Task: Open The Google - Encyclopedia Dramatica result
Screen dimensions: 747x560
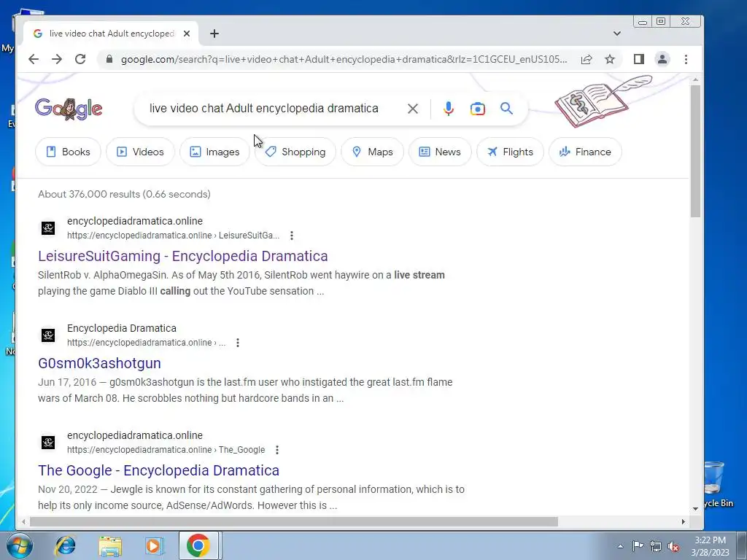Action: pyautogui.click(x=158, y=470)
